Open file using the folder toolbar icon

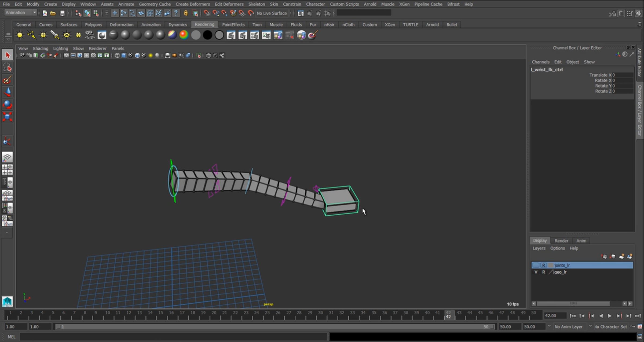click(53, 13)
